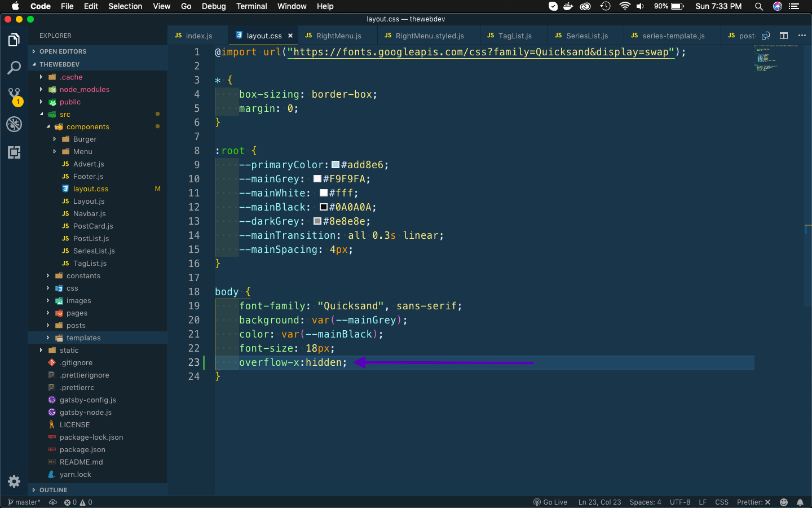This screenshot has width=812, height=508.
Task: Open the notifications bell
Action: [x=800, y=502]
